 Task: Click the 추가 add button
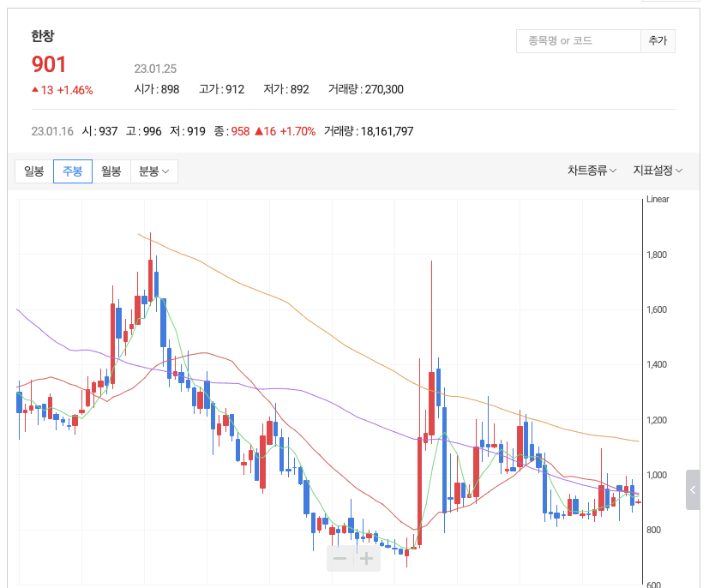point(658,41)
